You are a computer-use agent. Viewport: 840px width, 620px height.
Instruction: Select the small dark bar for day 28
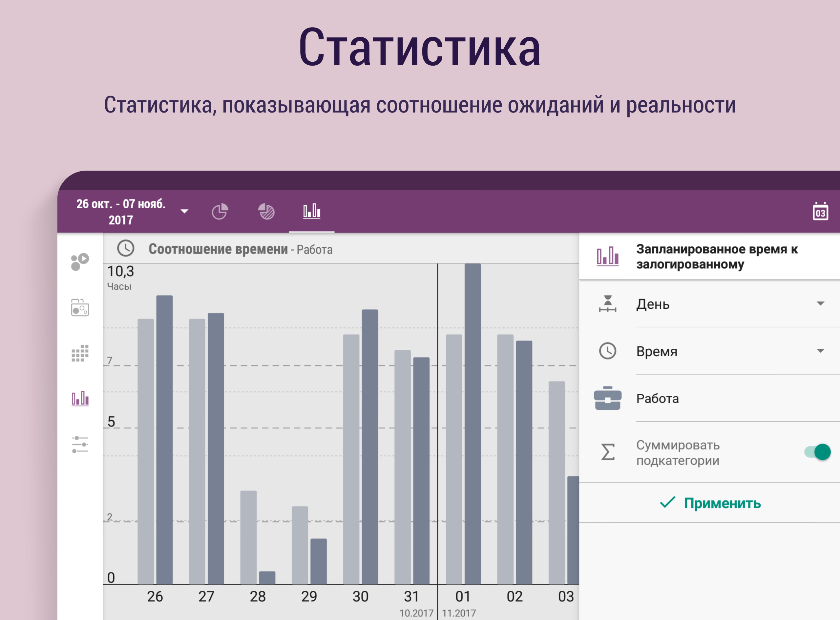[267, 578]
